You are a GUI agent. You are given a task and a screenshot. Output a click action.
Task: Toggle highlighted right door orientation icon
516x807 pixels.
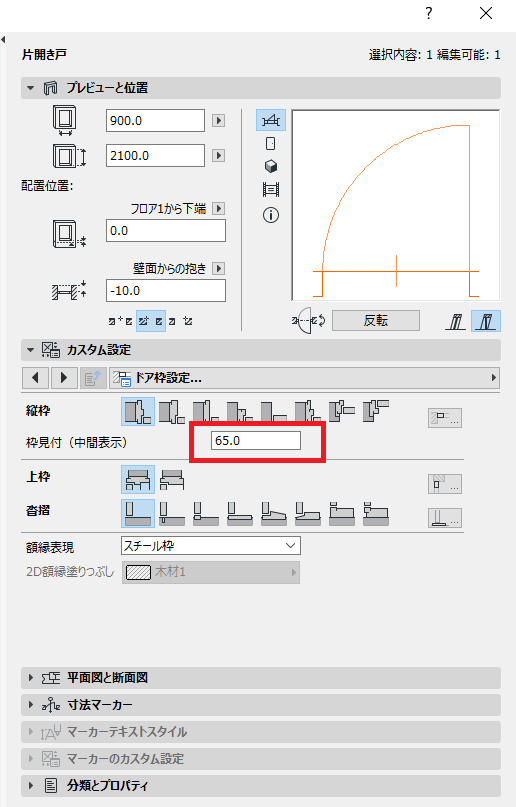tap(486, 322)
